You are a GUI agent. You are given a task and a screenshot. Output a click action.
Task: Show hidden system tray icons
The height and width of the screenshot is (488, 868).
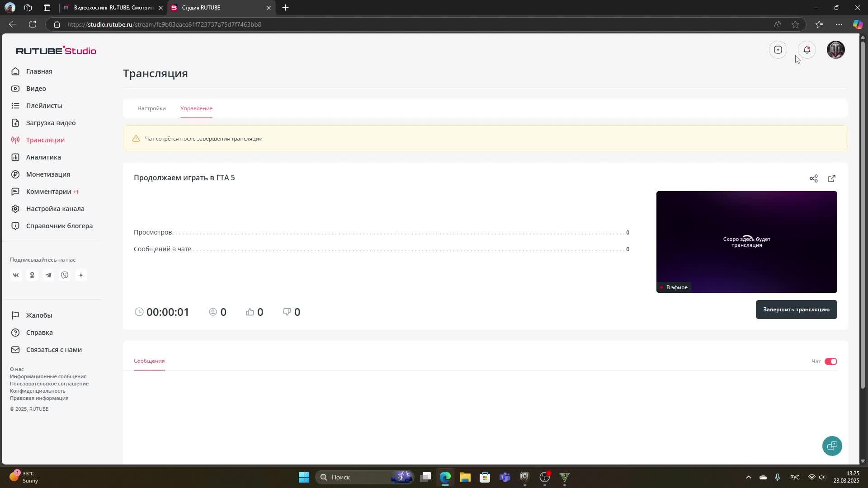pos(748,477)
